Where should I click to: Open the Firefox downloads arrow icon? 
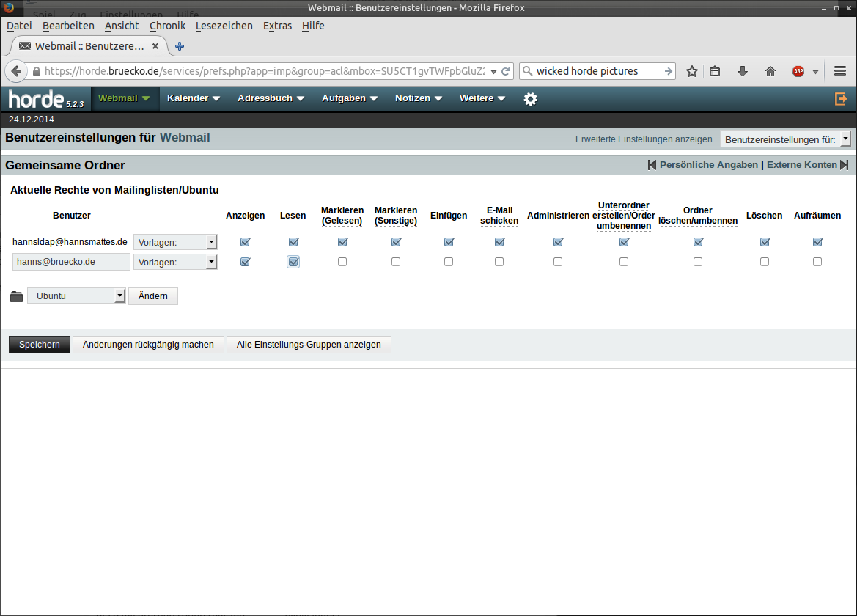(742, 71)
